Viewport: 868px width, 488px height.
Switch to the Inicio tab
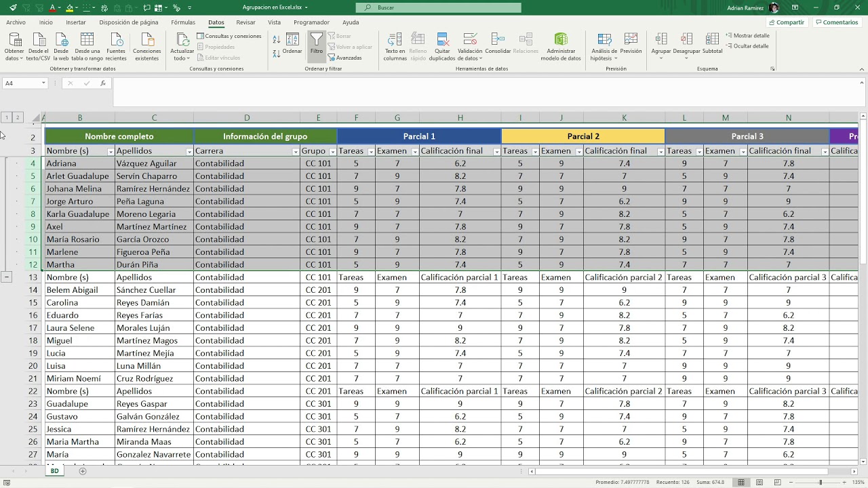point(45,22)
